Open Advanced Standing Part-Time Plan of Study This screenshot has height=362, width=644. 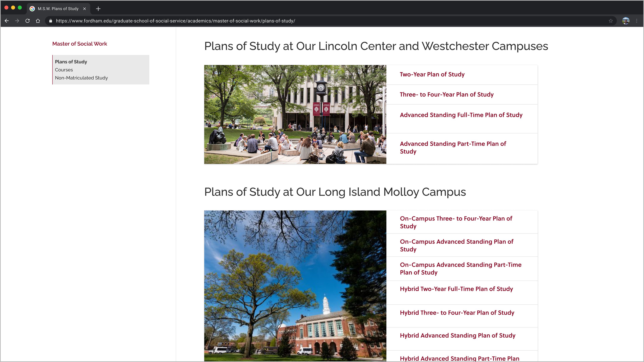[453, 147]
